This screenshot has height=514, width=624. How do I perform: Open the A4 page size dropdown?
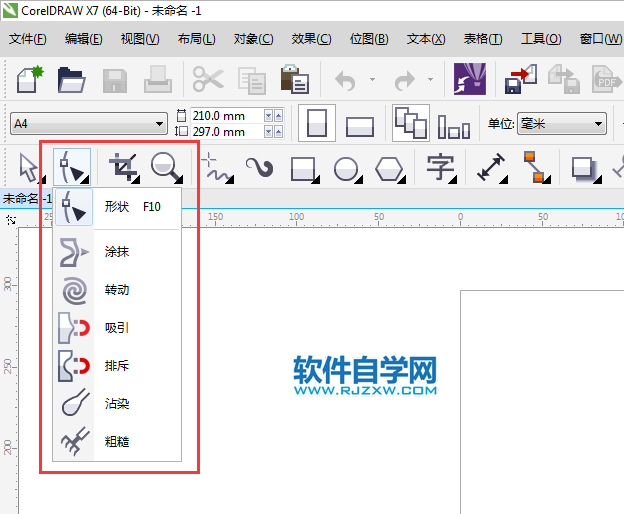click(x=89, y=124)
